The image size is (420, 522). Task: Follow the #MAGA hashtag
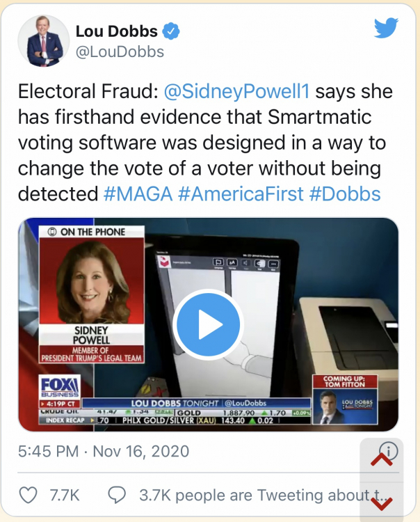pyautogui.click(x=137, y=192)
